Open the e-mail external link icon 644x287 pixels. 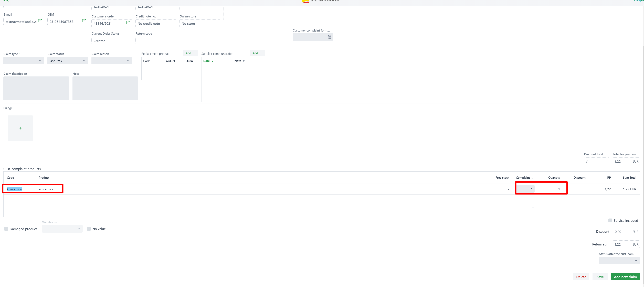(x=40, y=21)
